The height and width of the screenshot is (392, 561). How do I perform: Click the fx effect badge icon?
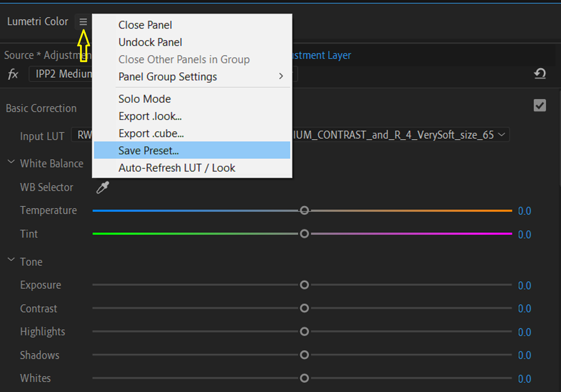[13, 74]
